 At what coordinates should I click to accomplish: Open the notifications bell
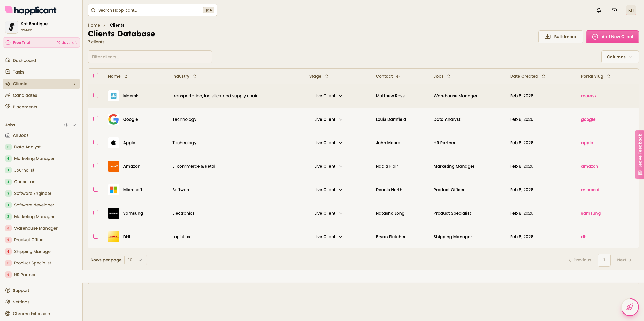point(599,10)
